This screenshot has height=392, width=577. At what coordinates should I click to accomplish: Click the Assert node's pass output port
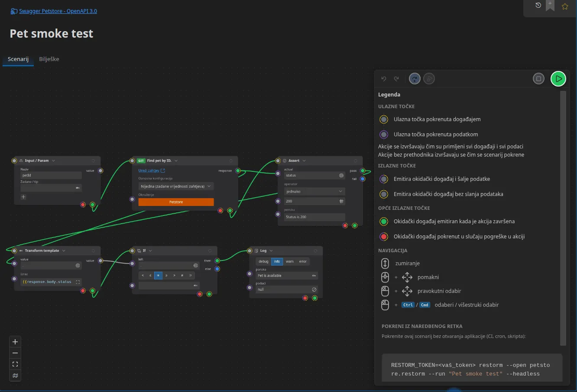tap(363, 170)
